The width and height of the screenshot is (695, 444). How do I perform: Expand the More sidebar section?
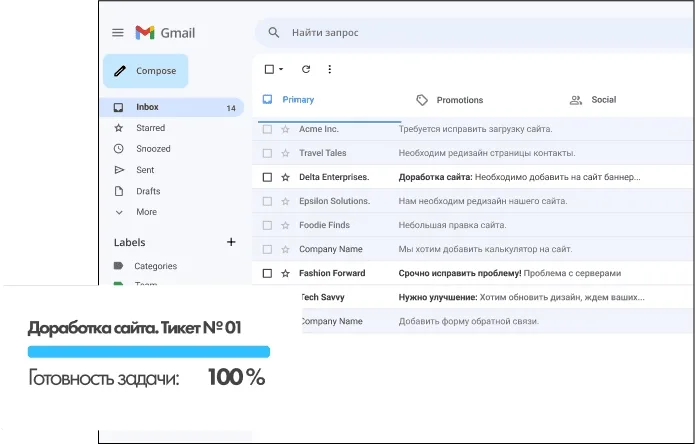(146, 212)
